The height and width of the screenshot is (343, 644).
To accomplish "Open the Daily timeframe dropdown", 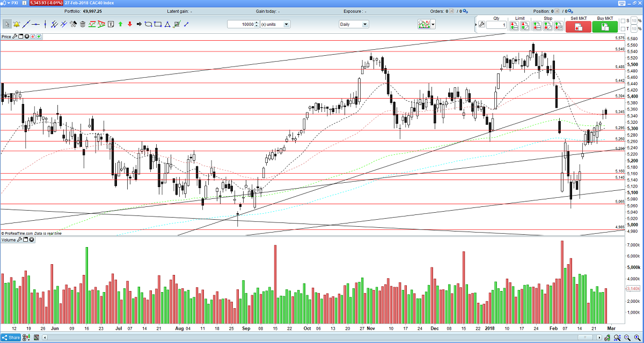I will [x=354, y=24].
